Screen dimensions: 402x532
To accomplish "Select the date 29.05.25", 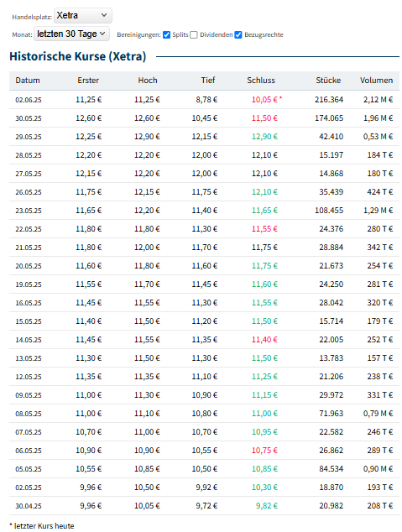I will pos(29,137).
